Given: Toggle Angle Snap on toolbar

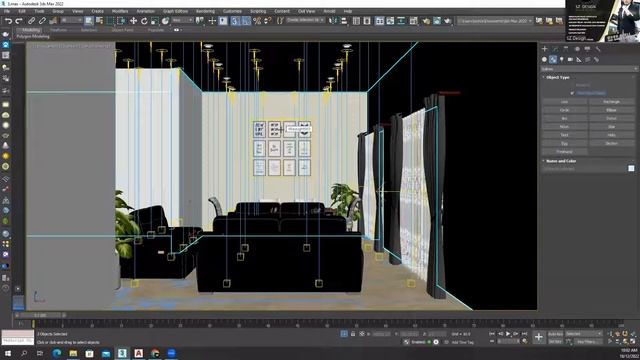Looking at the screenshot, I should [246, 21].
